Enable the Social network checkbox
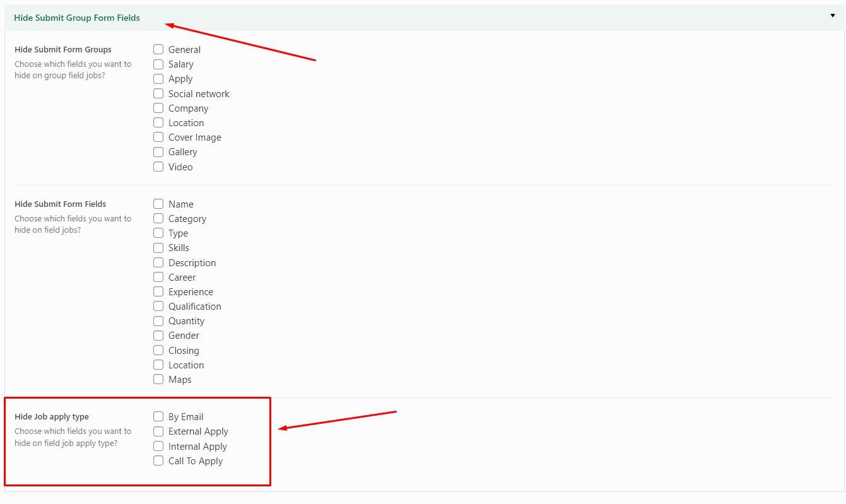 pyautogui.click(x=158, y=93)
